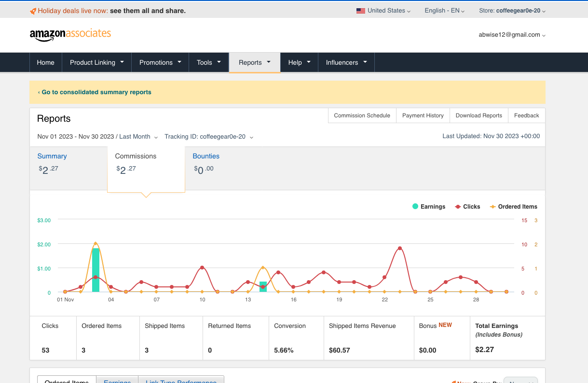Toggle the Ordered Items legend marker
This screenshot has width=588, height=383.
click(492, 207)
